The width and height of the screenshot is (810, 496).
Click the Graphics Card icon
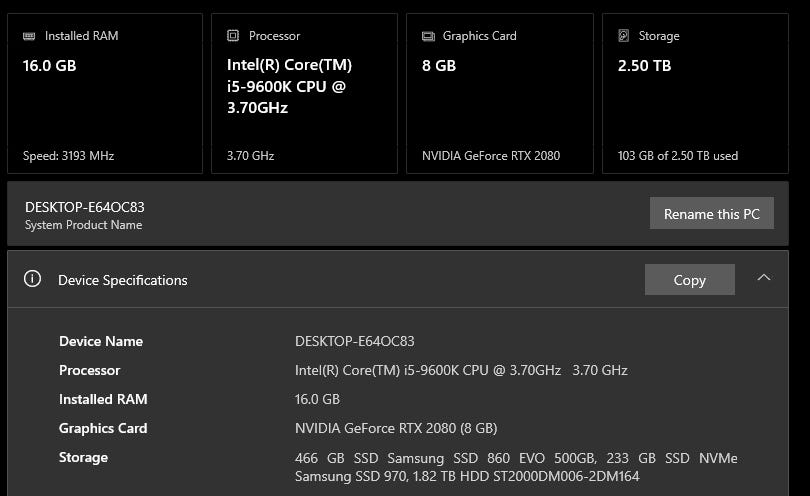click(428, 36)
